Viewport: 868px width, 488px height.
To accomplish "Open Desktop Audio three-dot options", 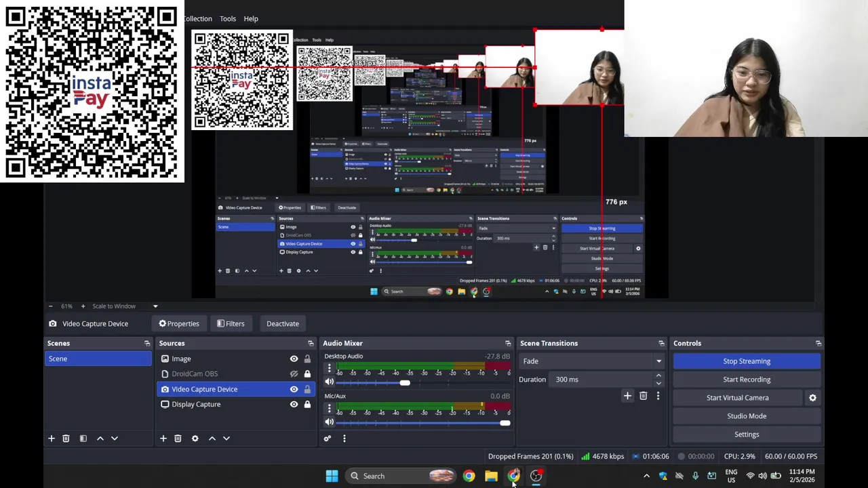I will pyautogui.click(x=329, y=368).
